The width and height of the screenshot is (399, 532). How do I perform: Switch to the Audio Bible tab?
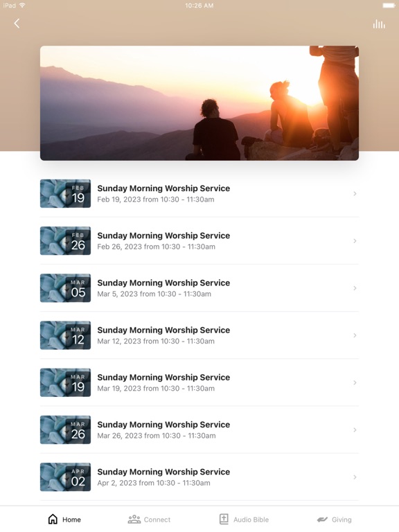(244, 519)
